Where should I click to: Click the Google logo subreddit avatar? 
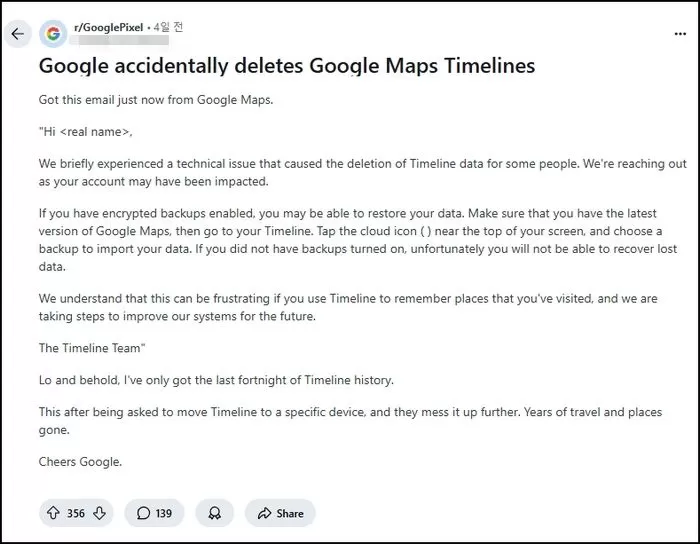coord(53,33)
